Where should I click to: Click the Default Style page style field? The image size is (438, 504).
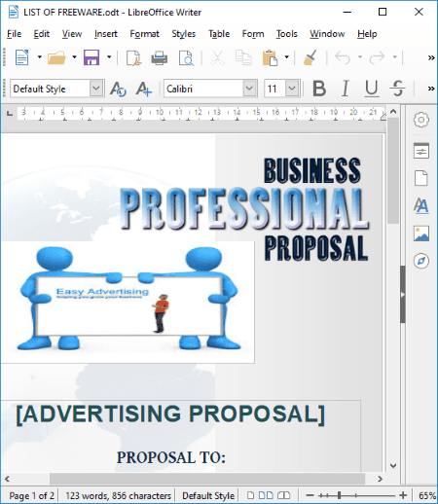(208, 495)
